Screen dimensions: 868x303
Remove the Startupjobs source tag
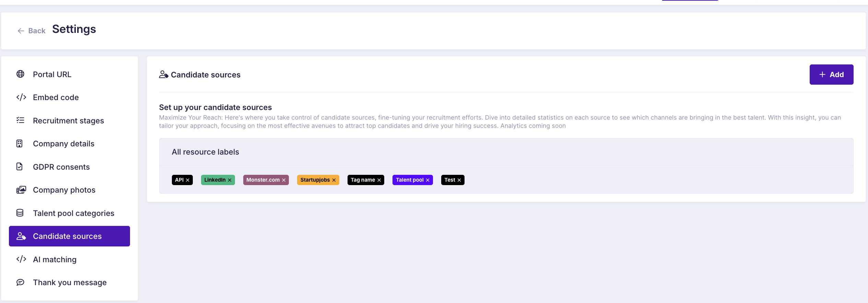[x=334, y=180]
